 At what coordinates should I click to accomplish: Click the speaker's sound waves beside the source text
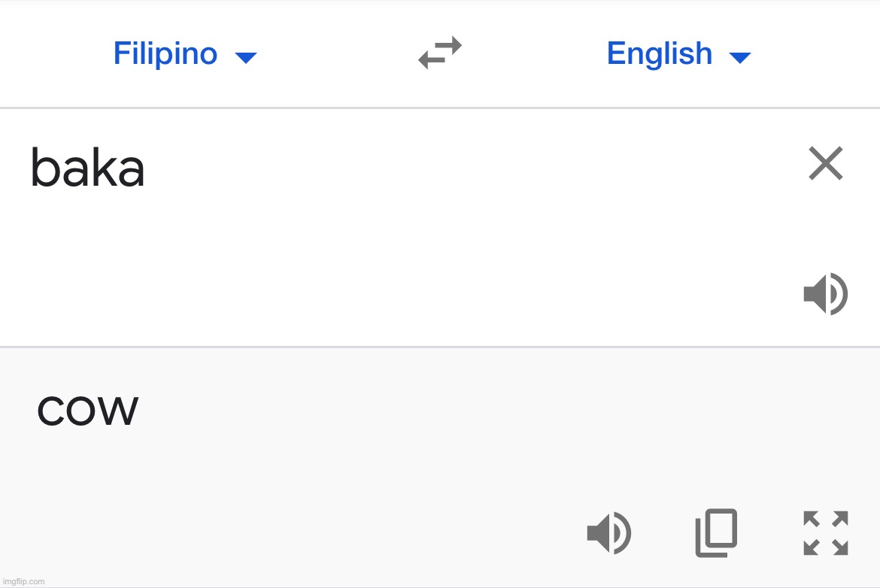pos(839,294)
